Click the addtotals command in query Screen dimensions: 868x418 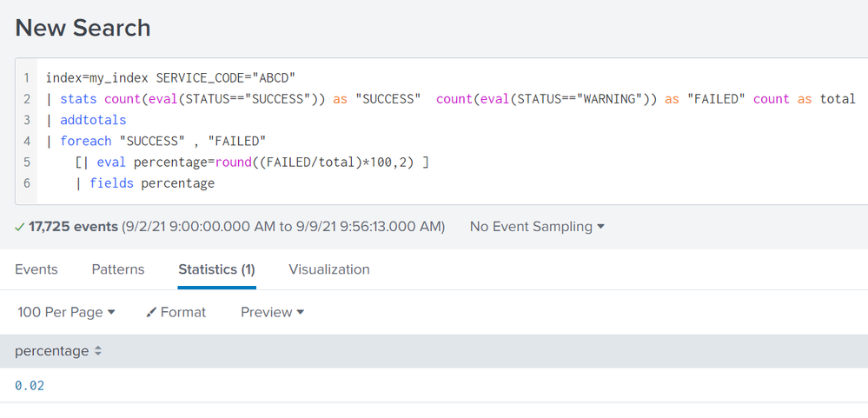click(x=93, y=120)
